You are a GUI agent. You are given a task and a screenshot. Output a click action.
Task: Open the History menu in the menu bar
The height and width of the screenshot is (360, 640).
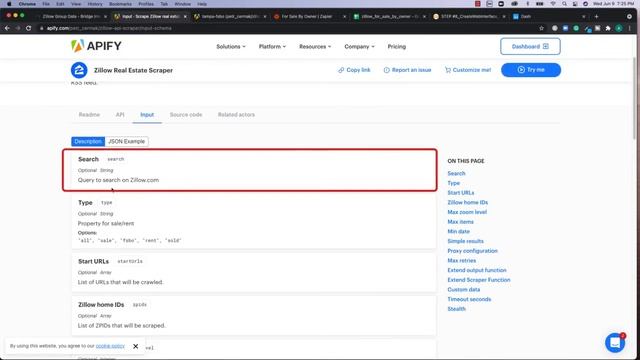tap(95, 4)
